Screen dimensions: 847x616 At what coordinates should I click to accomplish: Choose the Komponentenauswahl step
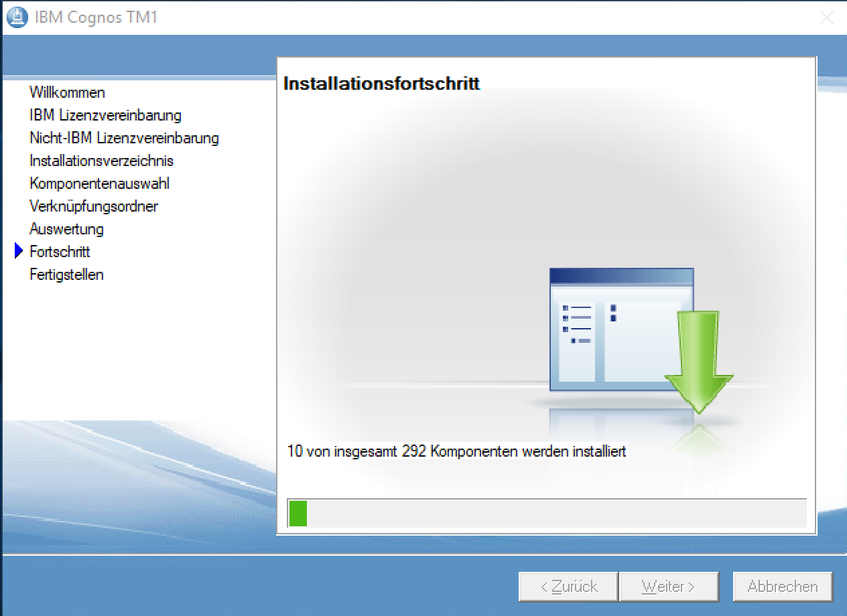click(99, 183)
